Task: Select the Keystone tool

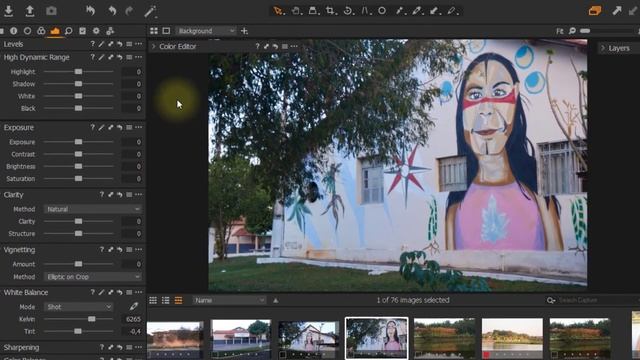Action: tap(365, 11)
